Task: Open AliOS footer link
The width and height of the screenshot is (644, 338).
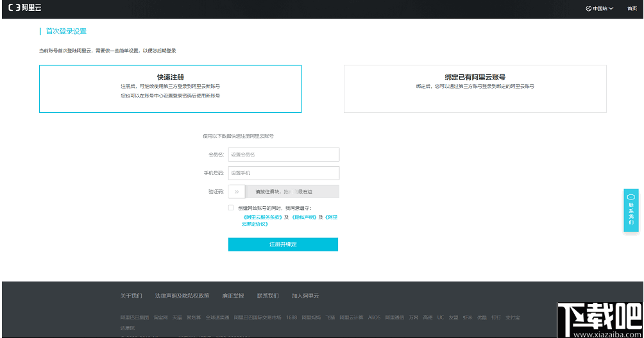Action: [x=374, y=317]
